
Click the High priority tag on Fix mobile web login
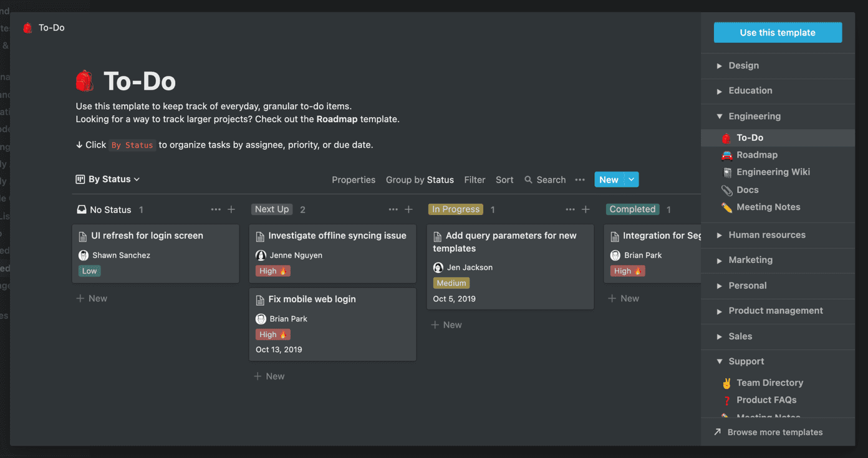[273, 335]
